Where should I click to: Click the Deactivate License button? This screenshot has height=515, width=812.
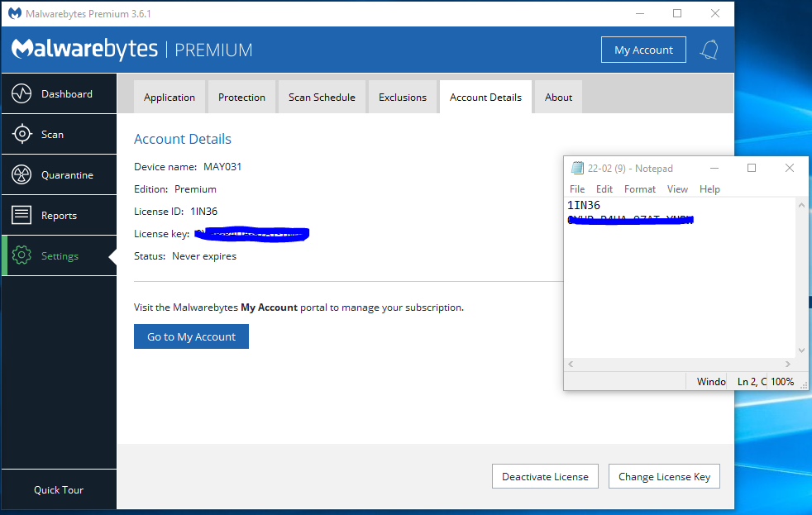(545, 476)
